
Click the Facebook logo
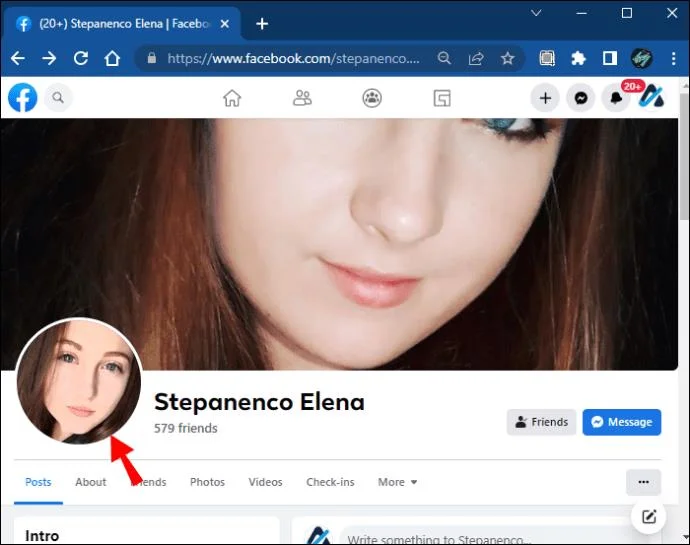pyautogui.click(x=23, y=97)
